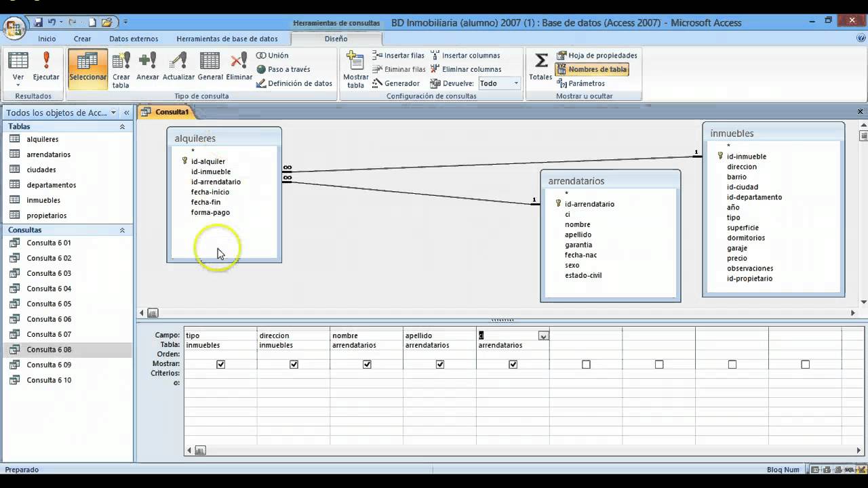The width and height of the screenshot is (868, 488).
Task: Check Mostrar box in sixth column
Action: point(586,365)
